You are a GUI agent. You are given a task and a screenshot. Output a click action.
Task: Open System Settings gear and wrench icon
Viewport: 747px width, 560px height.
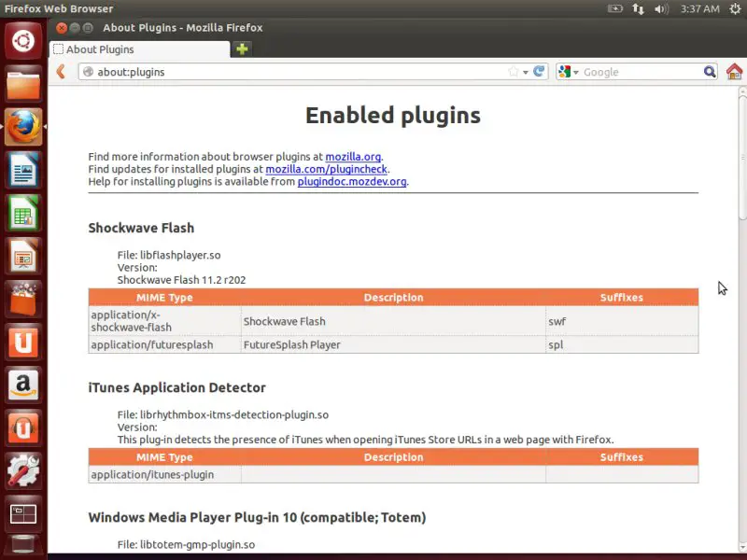pos(22,470)
